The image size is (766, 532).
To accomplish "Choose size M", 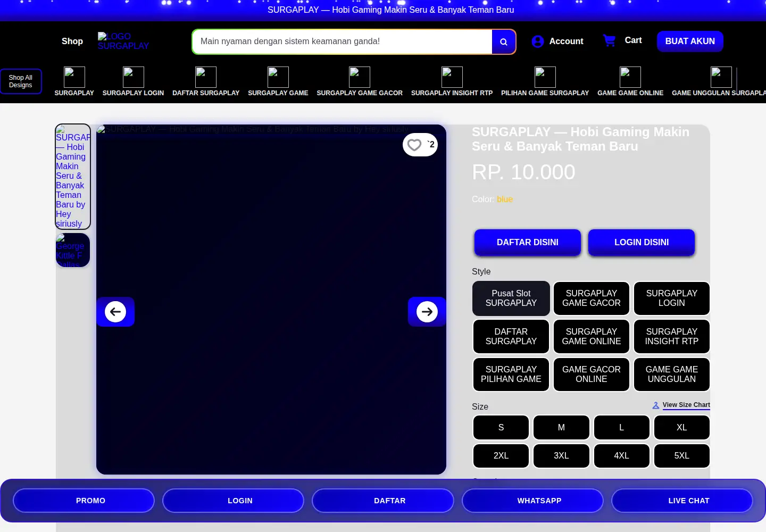I will (561, 428).
